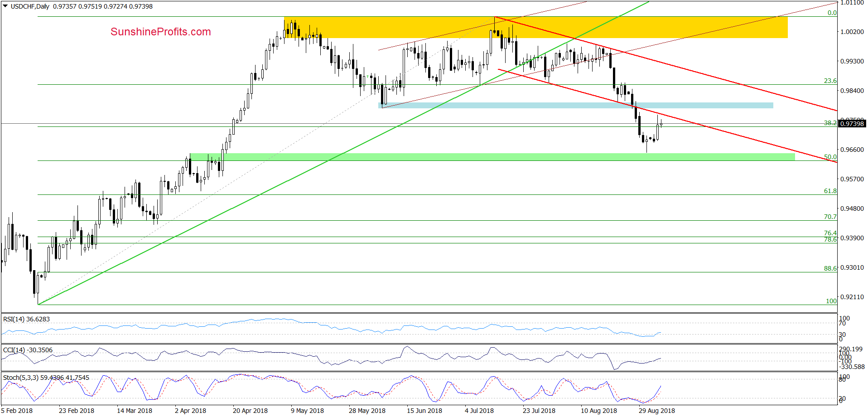This screenshot has height=417, width=868.
Task: Select the -330.588 CCI scale label
Action: (852, 367)
